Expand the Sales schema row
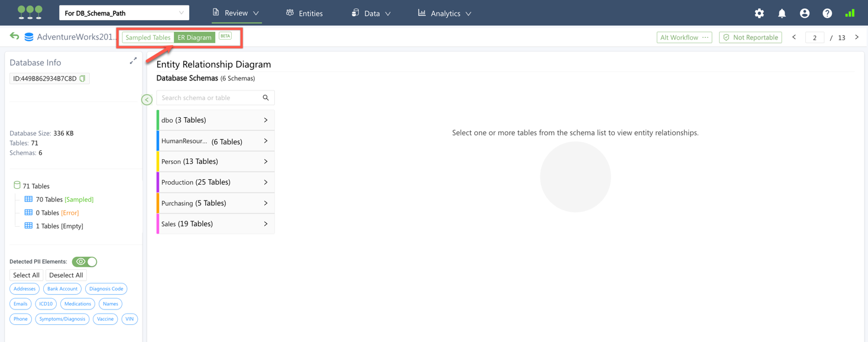 tap(265, 224)
